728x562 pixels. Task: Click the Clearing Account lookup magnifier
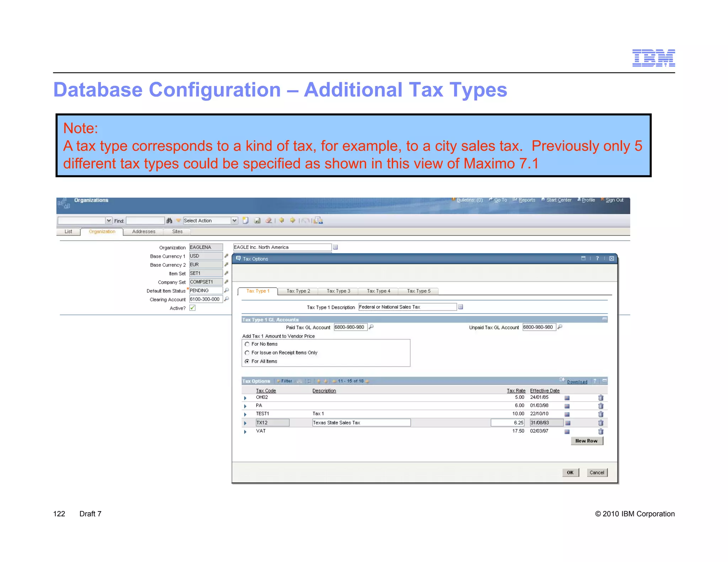pyautogui.click(x=226, y=299)
